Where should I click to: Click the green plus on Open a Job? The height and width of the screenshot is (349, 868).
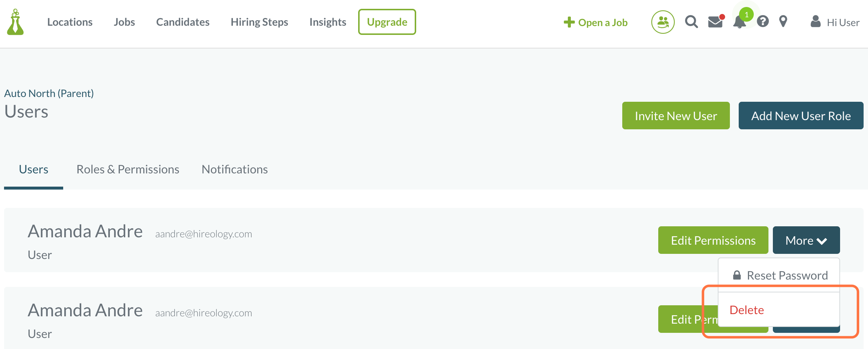pyautogui.click(x=569, y=22)
